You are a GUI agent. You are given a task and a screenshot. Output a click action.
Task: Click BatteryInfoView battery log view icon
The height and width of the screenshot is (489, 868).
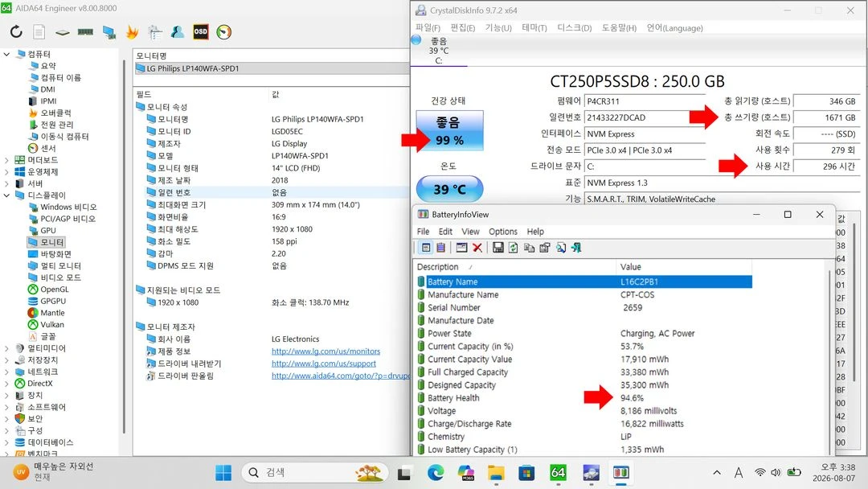point(440,248)
